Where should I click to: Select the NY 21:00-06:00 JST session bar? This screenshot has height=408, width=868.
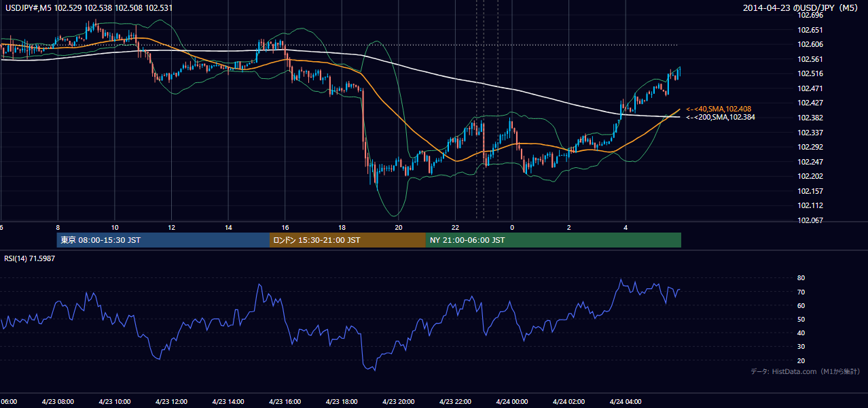[x=554, y=240]
